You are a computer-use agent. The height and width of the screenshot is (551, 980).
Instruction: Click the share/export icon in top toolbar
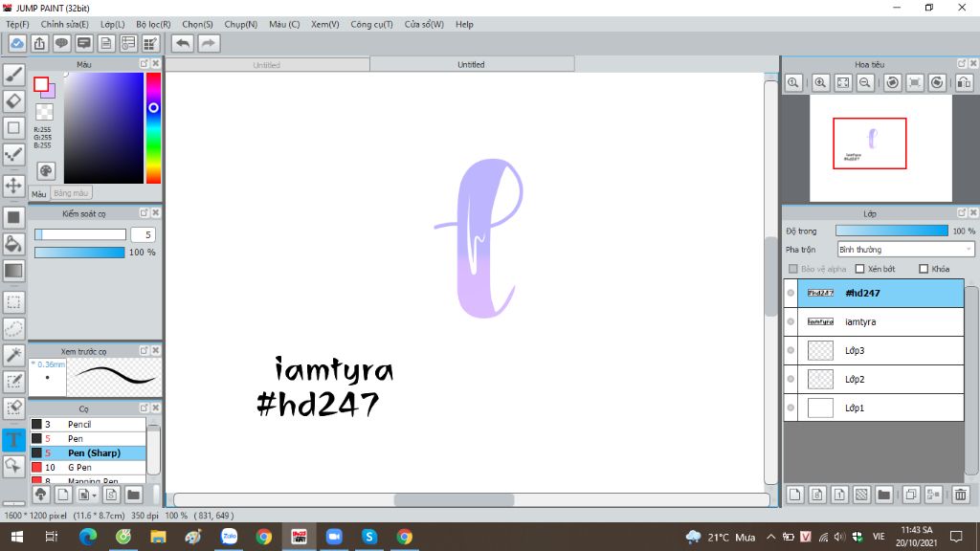click(x=39, y=43)
